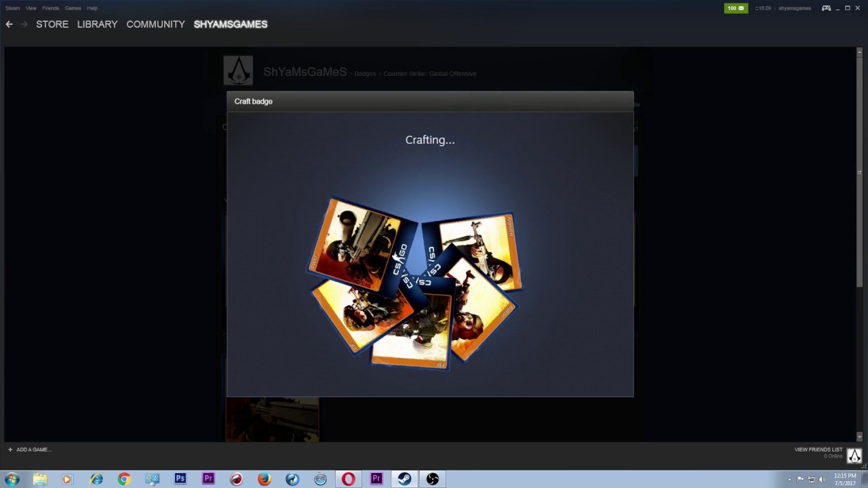Go to the COMMUNITY tab

pyautogui.click(x=155, y=24)
